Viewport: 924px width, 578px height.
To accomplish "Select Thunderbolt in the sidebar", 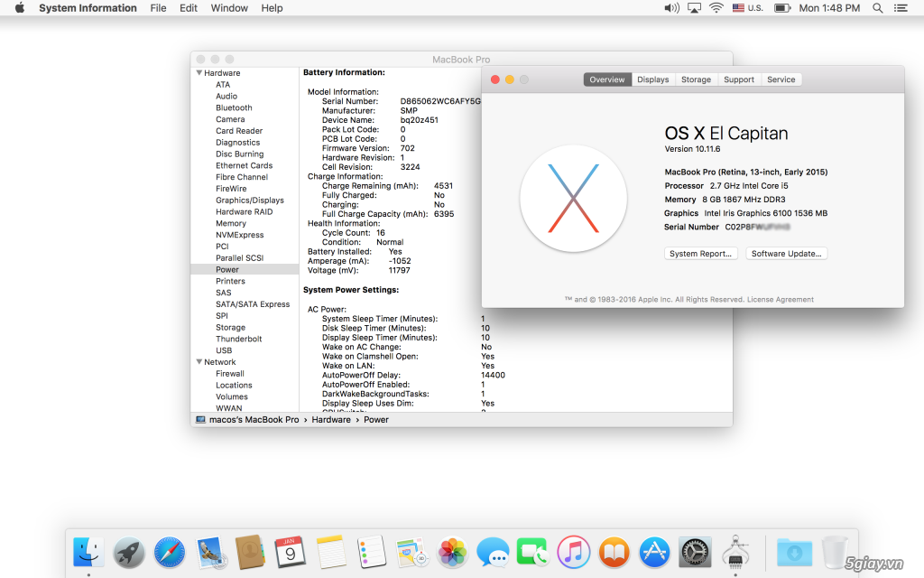I will click(238, 339).
